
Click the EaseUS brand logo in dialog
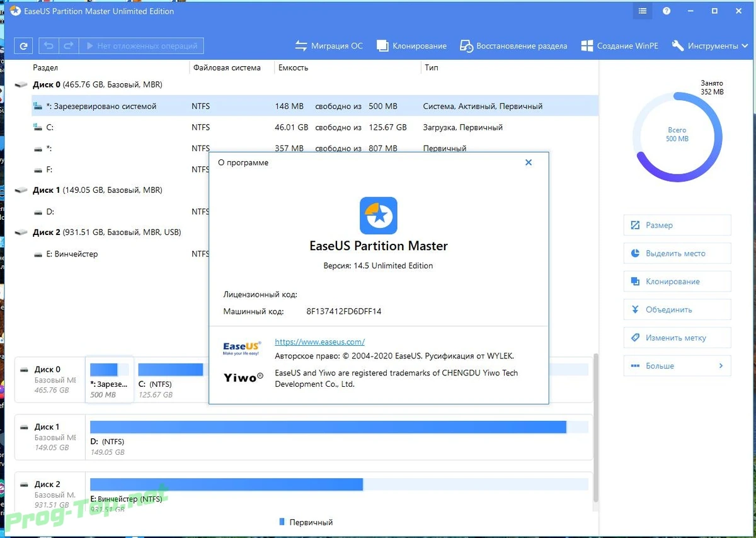pyautogui.click(x=243, y=348)
